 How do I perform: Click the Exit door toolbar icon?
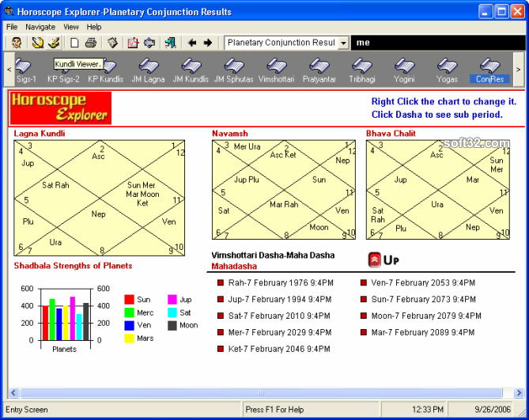[x=170, y=43]
